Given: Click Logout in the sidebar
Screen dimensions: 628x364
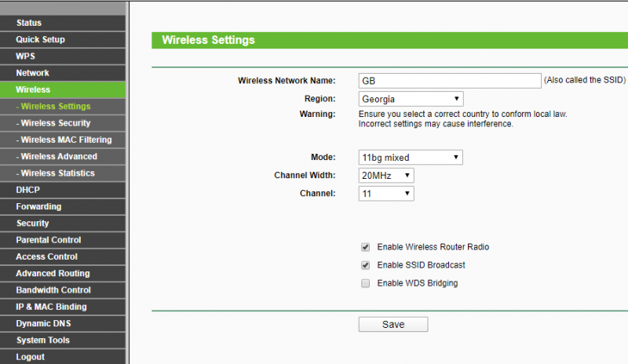Looking at the screenshot, I should pos(30,357).
